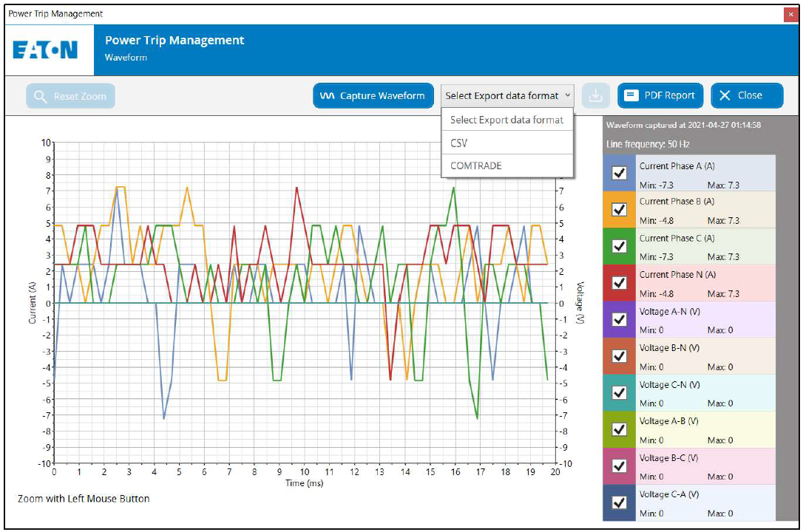
Task: Choose CSV from export format list
Action: 507,143
